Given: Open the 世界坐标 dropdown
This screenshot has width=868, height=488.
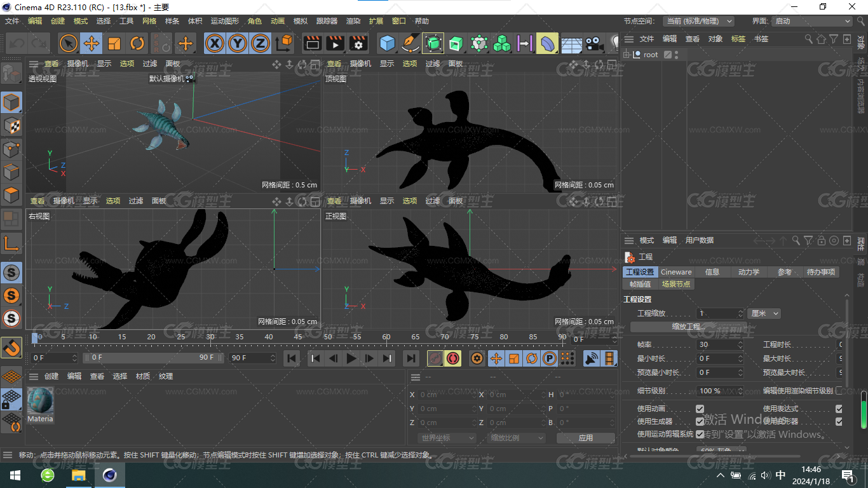Looking at the screenshot, I should [447, 438].
